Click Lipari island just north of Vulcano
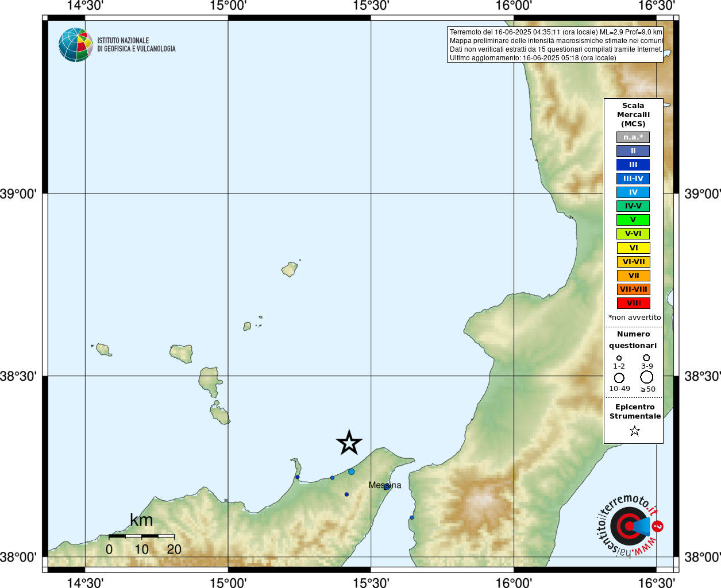 [210, 382]
